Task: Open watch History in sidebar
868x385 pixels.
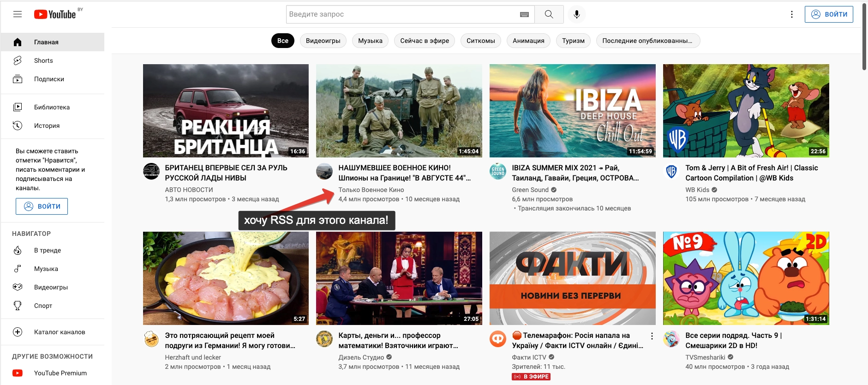Action: pos(47,126)
